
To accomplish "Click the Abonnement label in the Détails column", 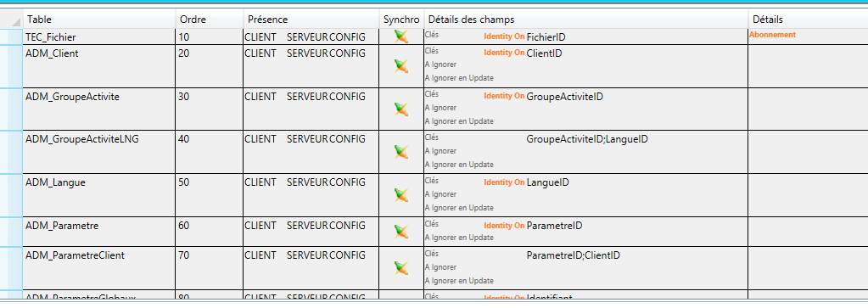I will click(x=772, y=34).
